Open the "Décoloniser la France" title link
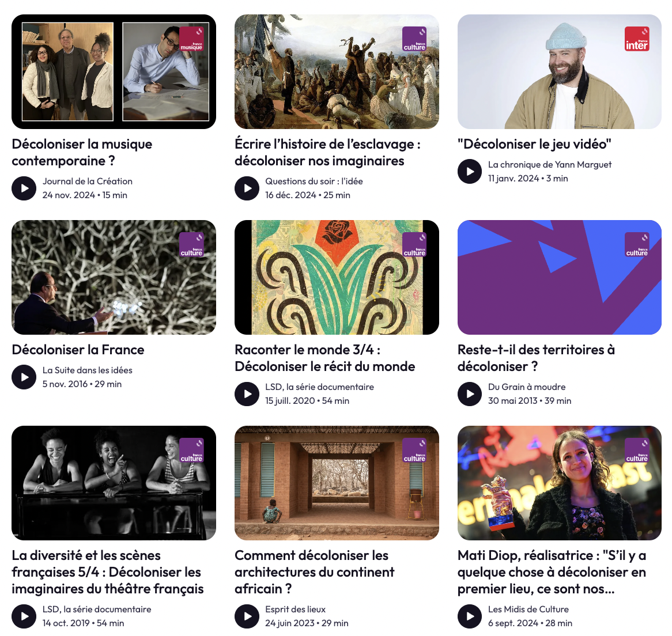The width and height of the screenshot is (672, 636). pyautogui.click(x=78, y=350)
